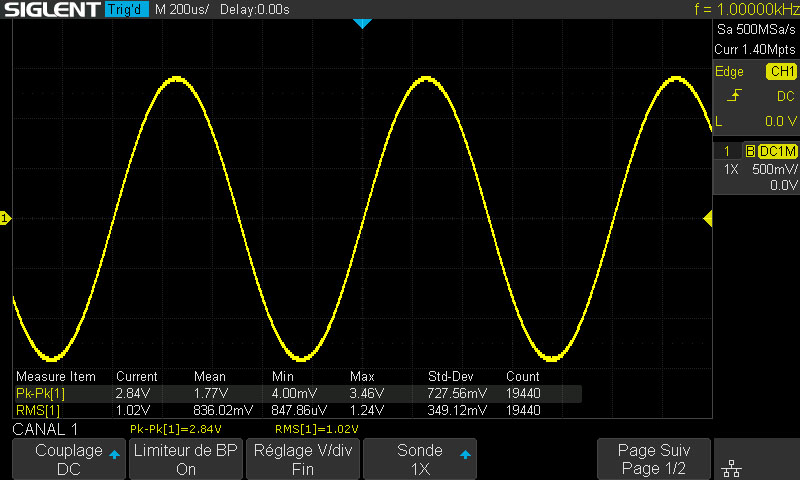The image size is (800, 480).
Task: Toggle Limiteur de BP On
Action: pyautogui.click(x=186, y=459)
